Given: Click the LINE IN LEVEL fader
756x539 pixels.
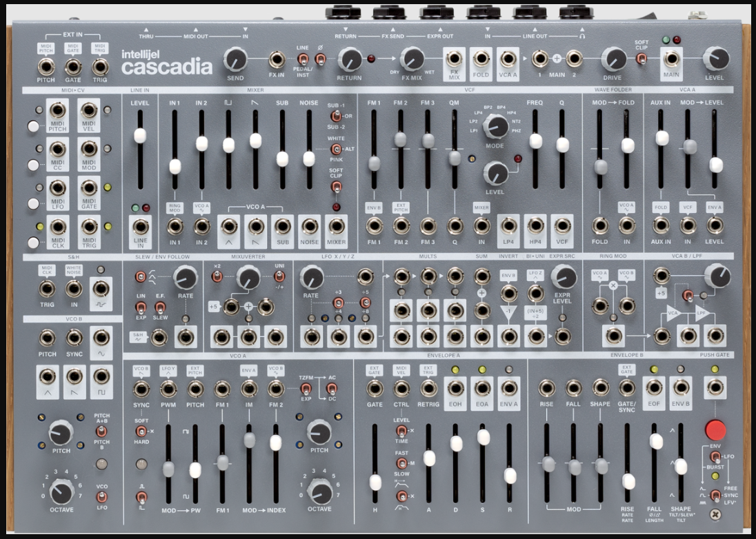Looking at the screenshot, I should [x=140, y=136].
